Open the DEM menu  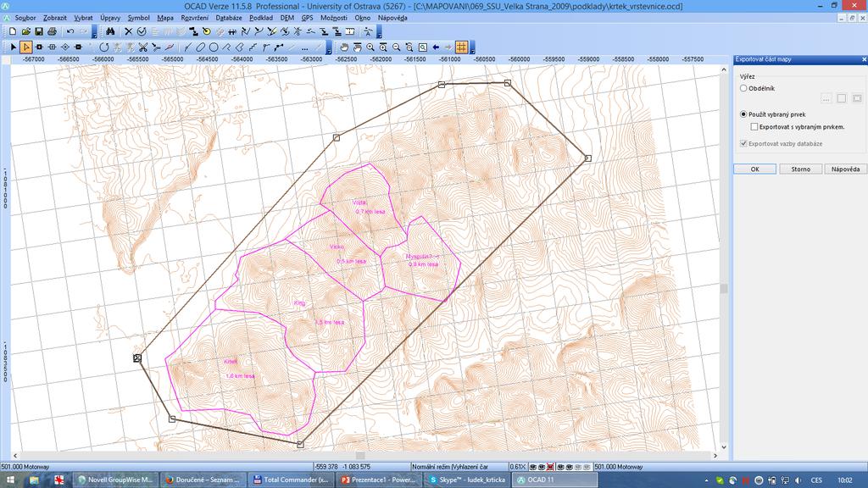[287, 18]
